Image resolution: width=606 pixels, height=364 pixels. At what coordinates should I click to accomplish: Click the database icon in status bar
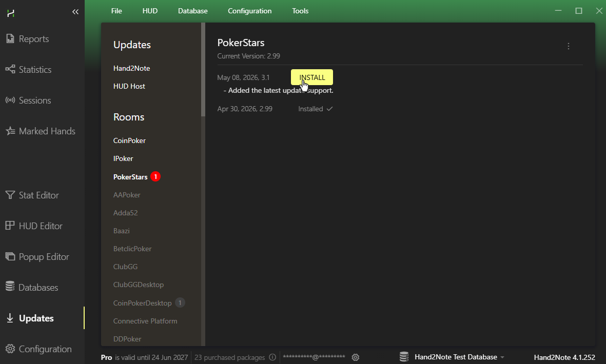click(x=404, y=357)
